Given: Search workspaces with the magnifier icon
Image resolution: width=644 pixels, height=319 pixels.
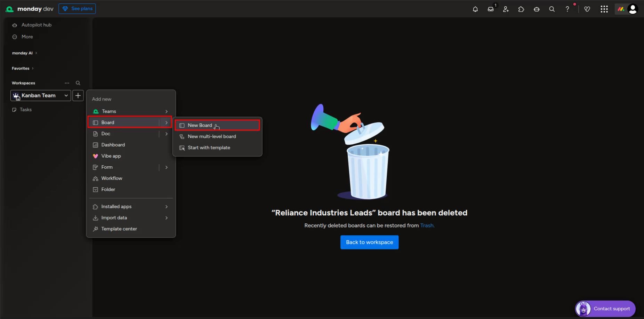Looking at the screenshot, I should pyautogui.click(x=78, y=83).
